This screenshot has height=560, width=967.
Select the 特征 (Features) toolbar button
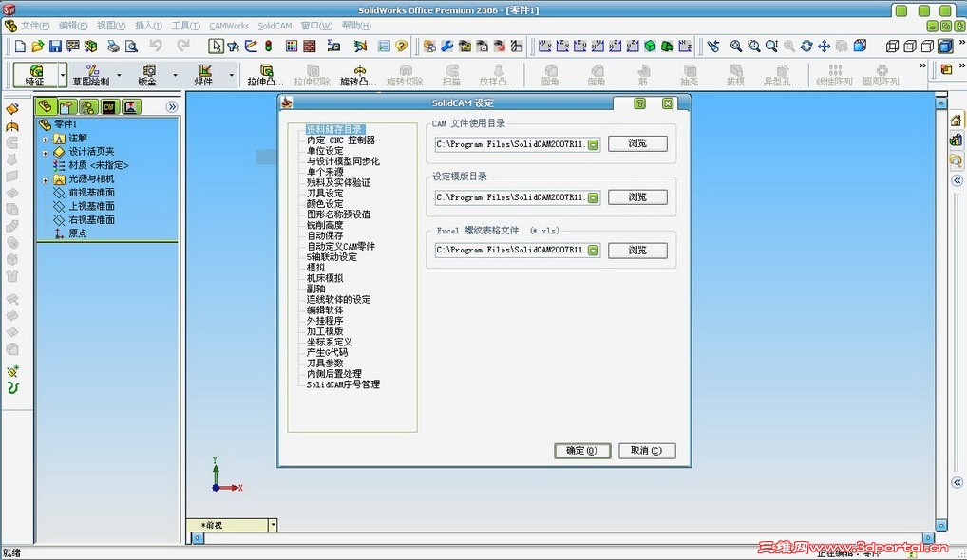point(35,75)
